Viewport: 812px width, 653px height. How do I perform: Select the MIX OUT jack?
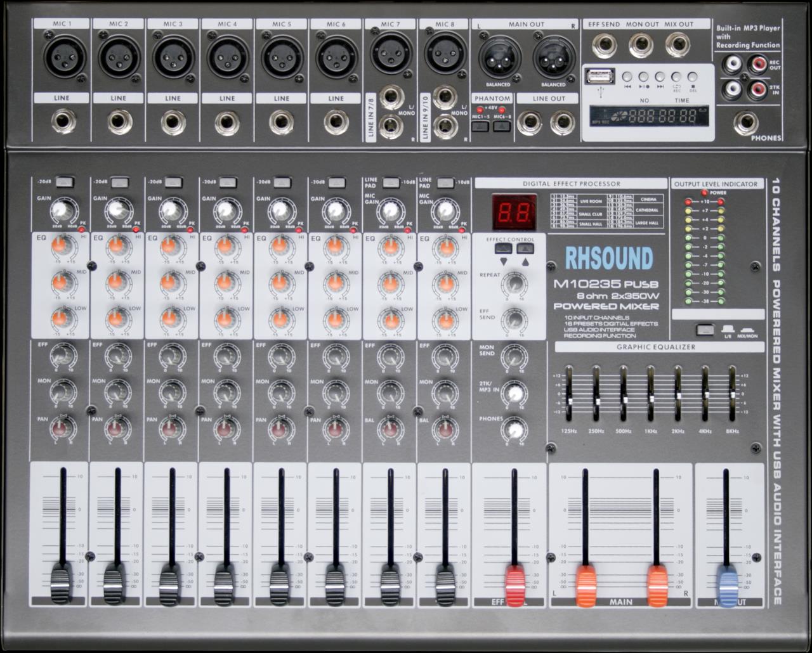(x=678, y=46)
